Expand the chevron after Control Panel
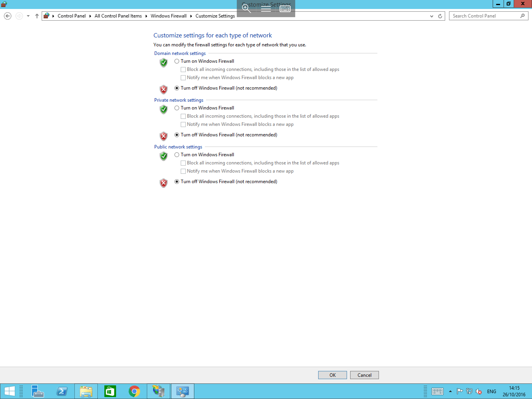This screenshot has width=532, height=399. pos(90,16)
